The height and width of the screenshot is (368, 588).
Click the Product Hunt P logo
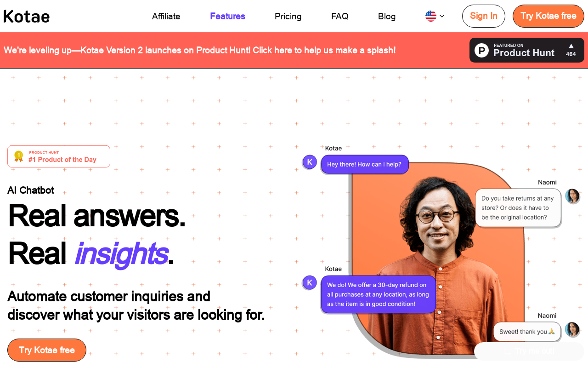coord(481,50)
